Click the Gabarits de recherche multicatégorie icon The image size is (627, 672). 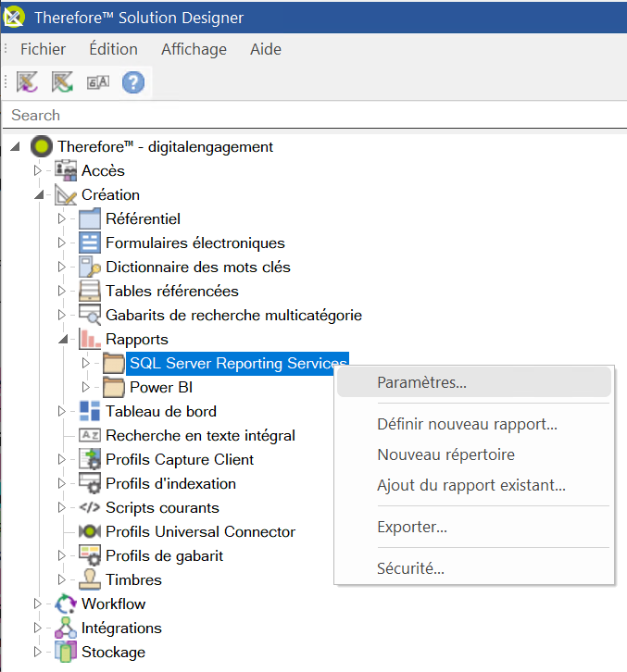point(90,315)
